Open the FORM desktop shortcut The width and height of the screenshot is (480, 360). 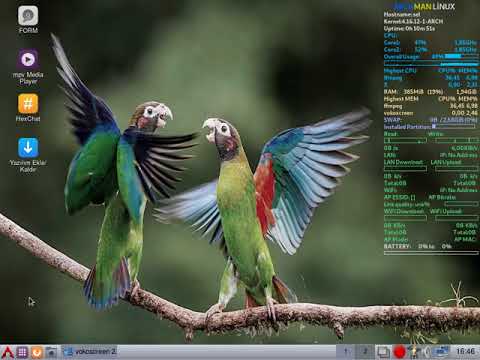pos(28,20)
